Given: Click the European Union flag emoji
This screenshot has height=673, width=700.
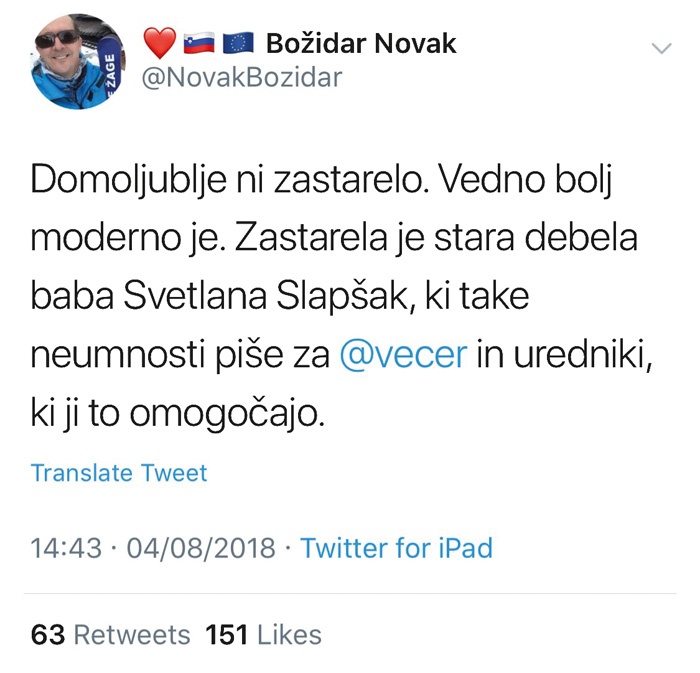Looking at the screenshot, I should (x=236, y=44).
